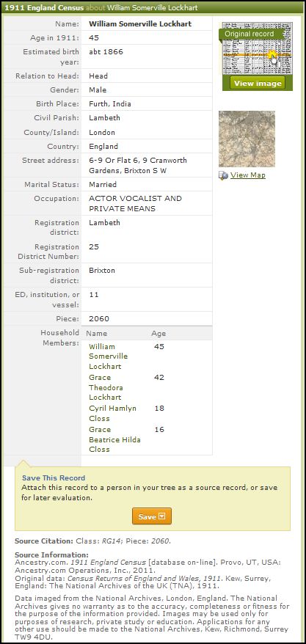306x644 pixels.
Task: Click the 1911 England Census header title
Action: click(x=44, y=8)
